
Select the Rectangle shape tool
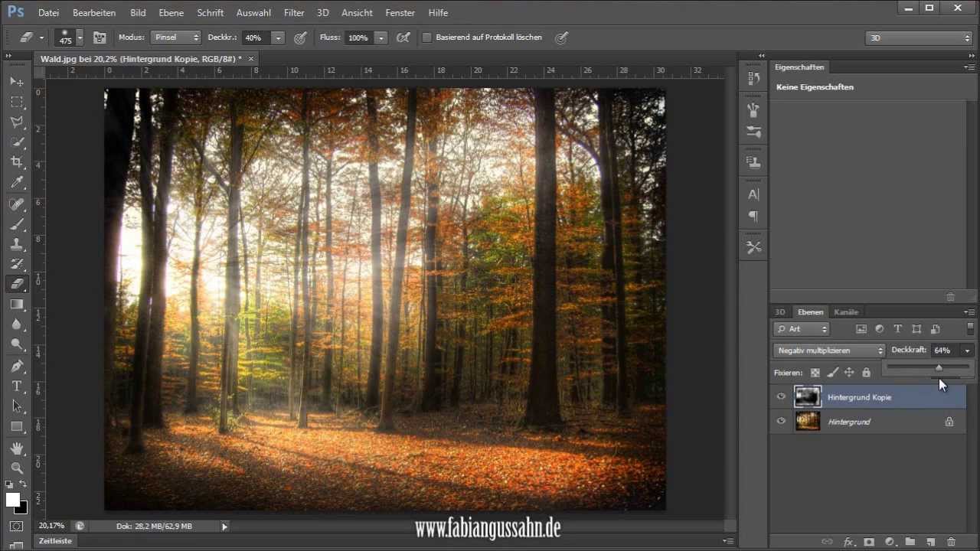click(x=17, y=426)
